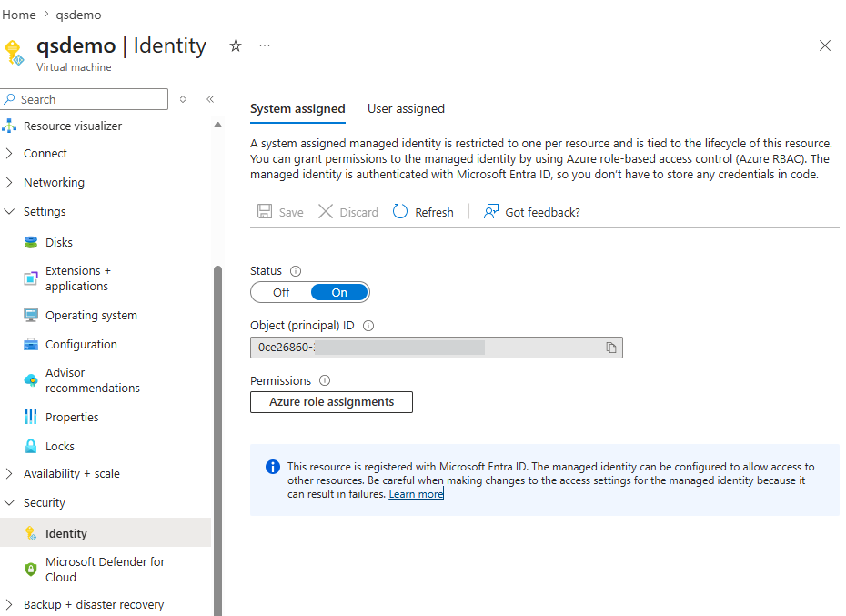Open Advisor recommendations menu item

[x=92, y=380]
